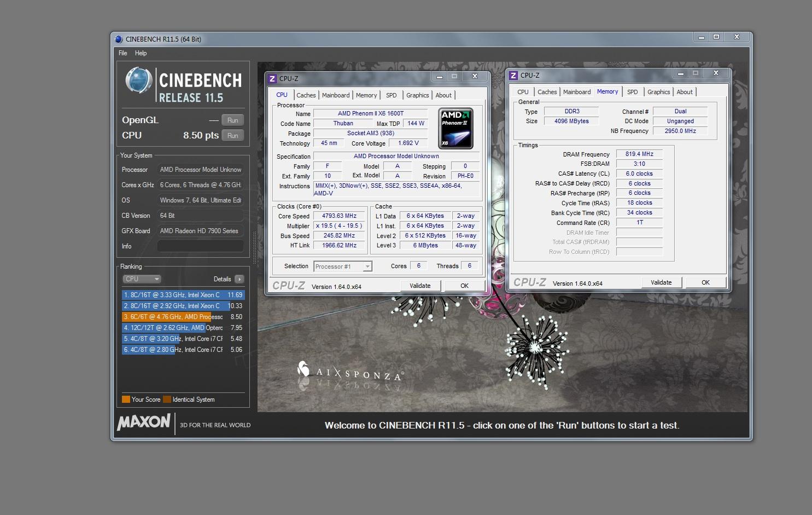Click the Bank Cycle Time value 34 clocks
Image resolution: width=812 pixels, height=515 pixels.
tap(639, 213)
